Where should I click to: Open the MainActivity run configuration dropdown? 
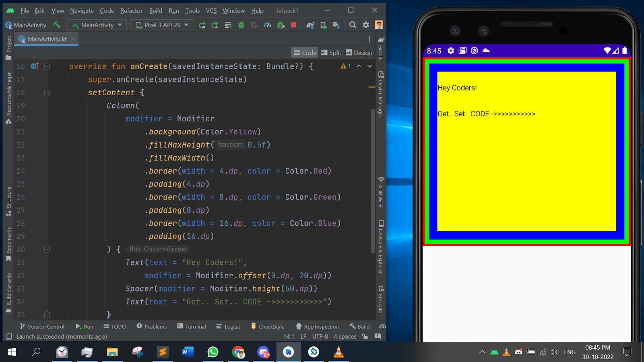[x=97, y=25]
